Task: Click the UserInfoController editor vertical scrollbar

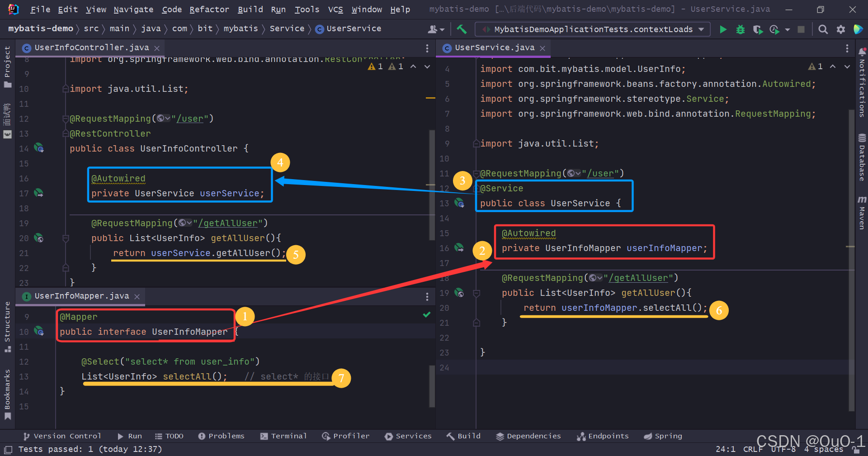Action: coord(432,185)
